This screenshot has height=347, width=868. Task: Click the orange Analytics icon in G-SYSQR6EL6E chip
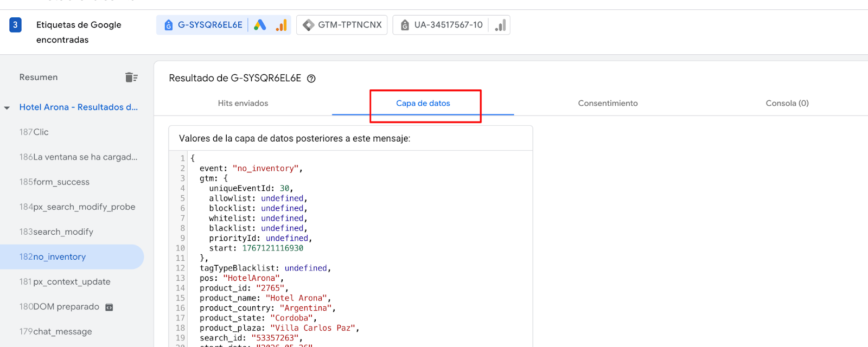[281, 25]
